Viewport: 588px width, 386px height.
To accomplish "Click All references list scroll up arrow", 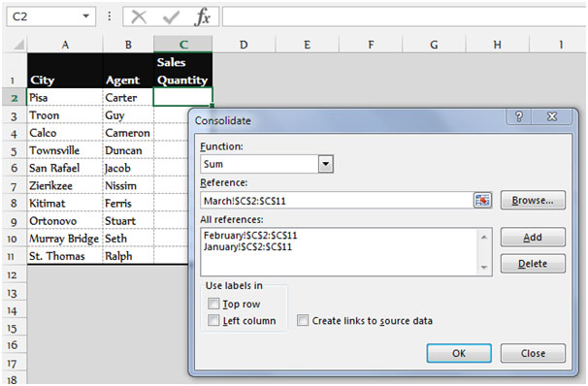I will (484, 237).
